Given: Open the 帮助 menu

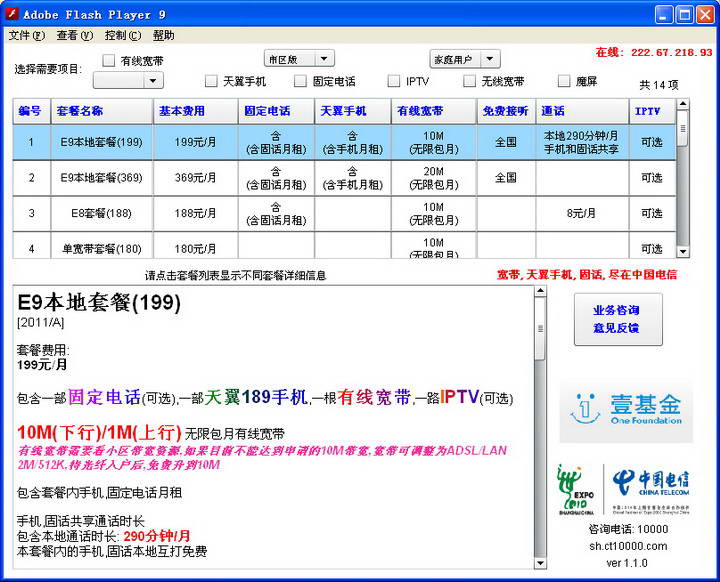Looking at the screenshot, I should pyautogui.click(x=163, y=35).
